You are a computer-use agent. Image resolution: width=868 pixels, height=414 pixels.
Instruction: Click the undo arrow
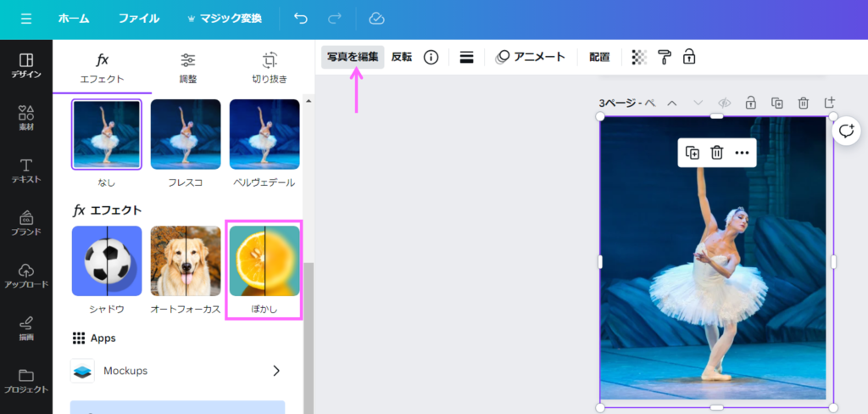coord(300,19)
